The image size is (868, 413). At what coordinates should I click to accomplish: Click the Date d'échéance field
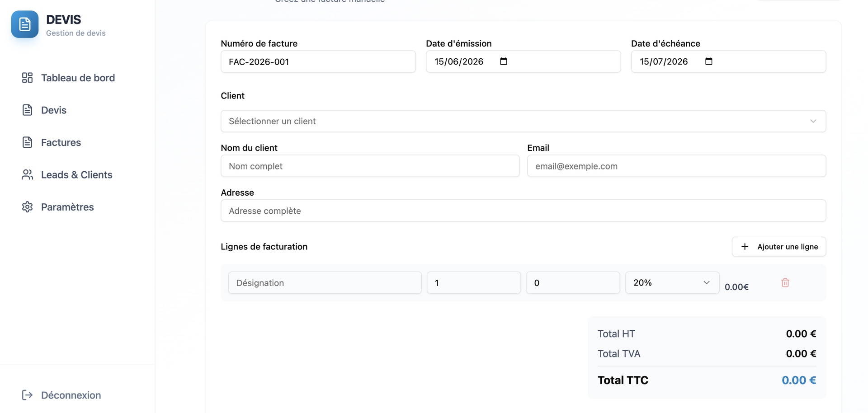click(x=728, y=61)
